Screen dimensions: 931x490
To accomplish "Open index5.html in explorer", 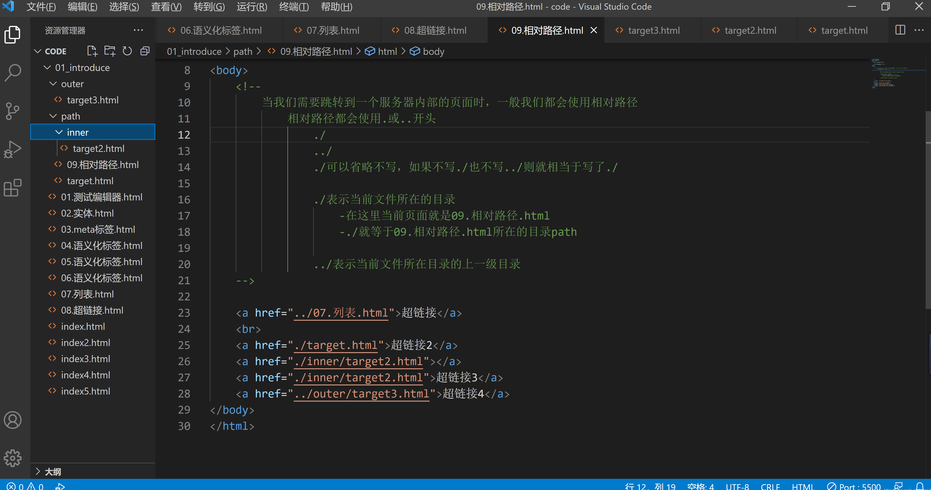I will tap(93, 391).
